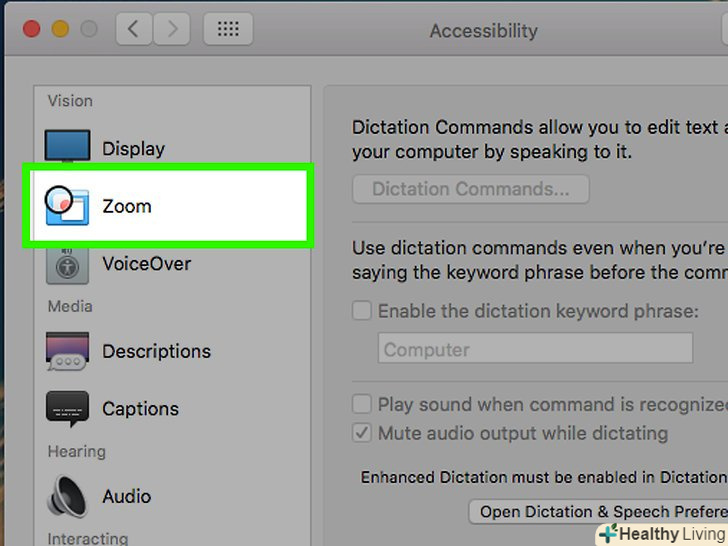This screenshot has height=546, width=728.
Task: Click the Display monitor icon
Action: 67,148
